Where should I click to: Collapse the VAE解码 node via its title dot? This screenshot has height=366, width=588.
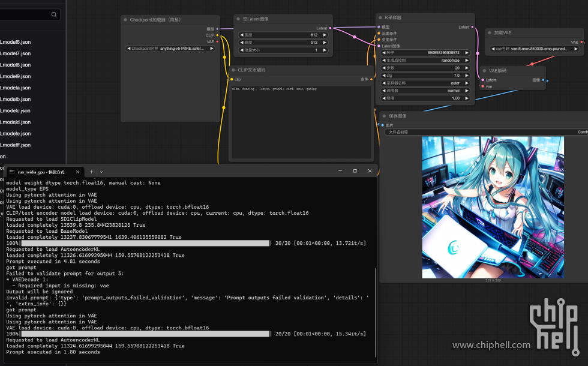point(485,71)
